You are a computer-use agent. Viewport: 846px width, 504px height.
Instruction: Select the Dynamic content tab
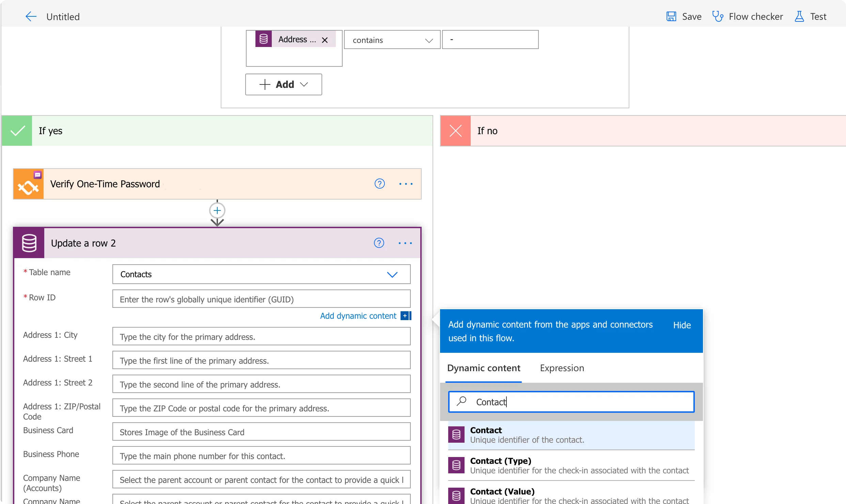[483, 367]
